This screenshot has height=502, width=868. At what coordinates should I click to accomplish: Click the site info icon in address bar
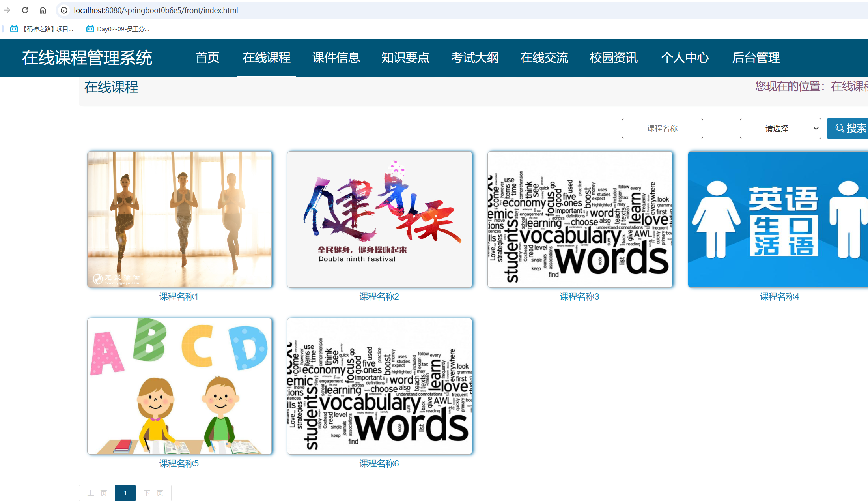pos(63,10)
